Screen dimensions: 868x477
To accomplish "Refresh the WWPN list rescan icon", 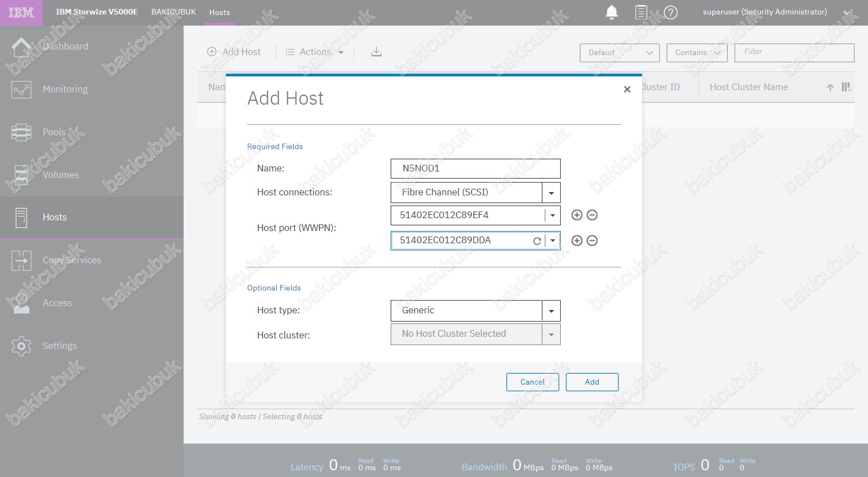I will coord(537,241).
